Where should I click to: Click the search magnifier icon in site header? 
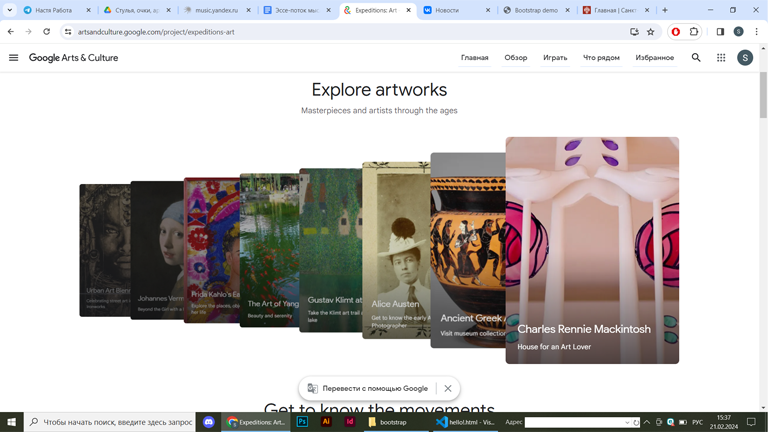click(x=696, y=58)
